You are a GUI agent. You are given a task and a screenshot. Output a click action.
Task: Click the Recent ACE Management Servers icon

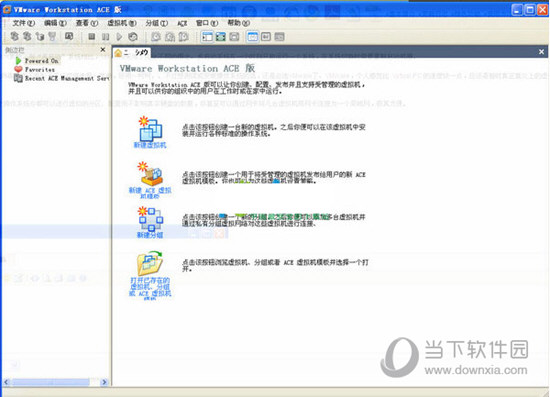(x=18, y=78)
